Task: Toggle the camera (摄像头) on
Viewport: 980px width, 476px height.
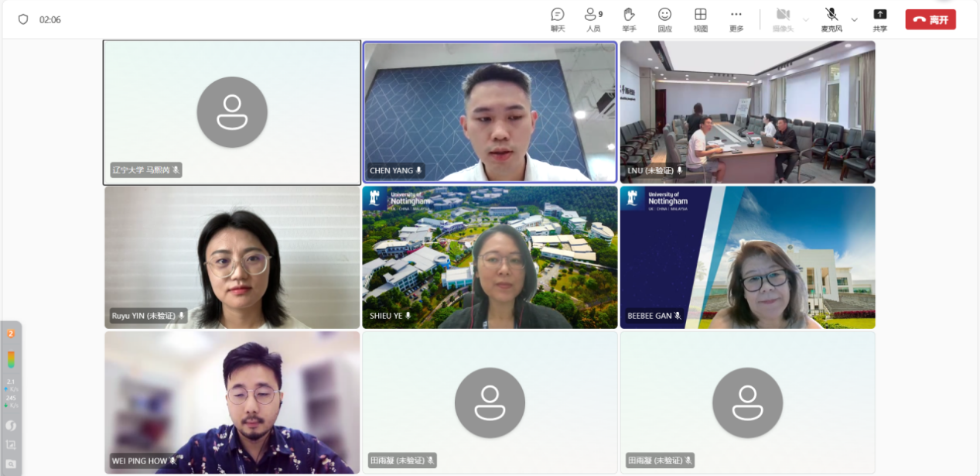Action: [x=783, y=19]
